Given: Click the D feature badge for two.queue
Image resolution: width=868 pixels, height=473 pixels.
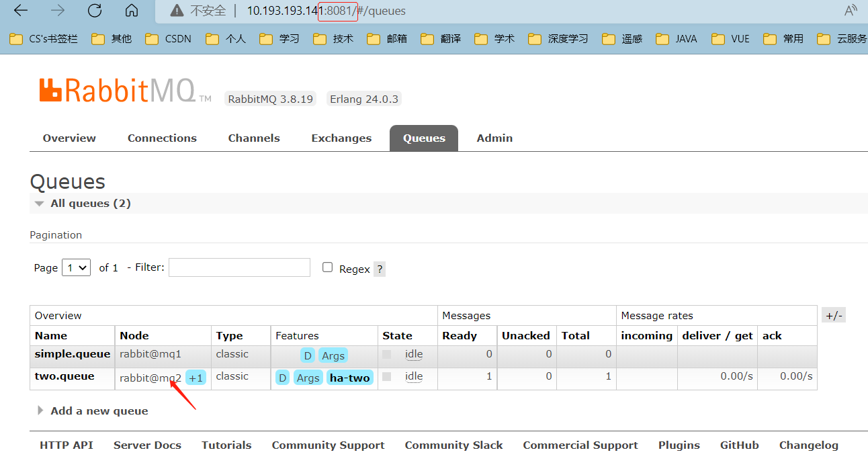Looking at the screenshot, I should tap(283, 378).
